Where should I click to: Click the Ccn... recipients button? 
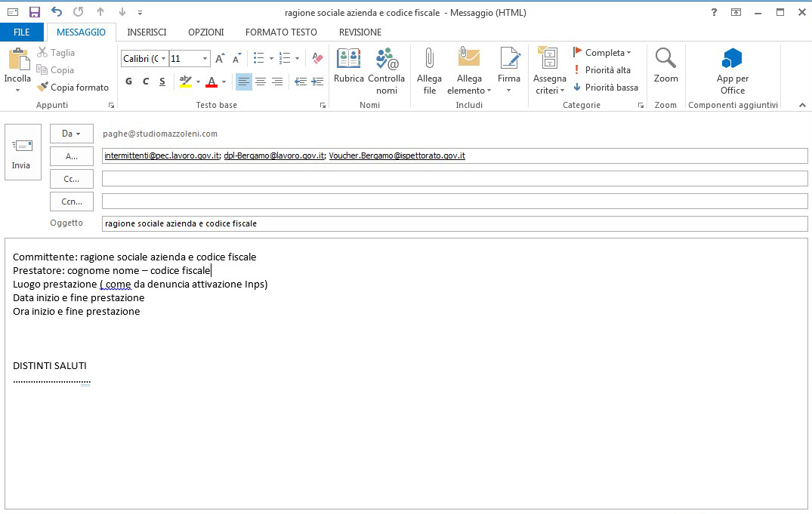(x=71, y=202)
